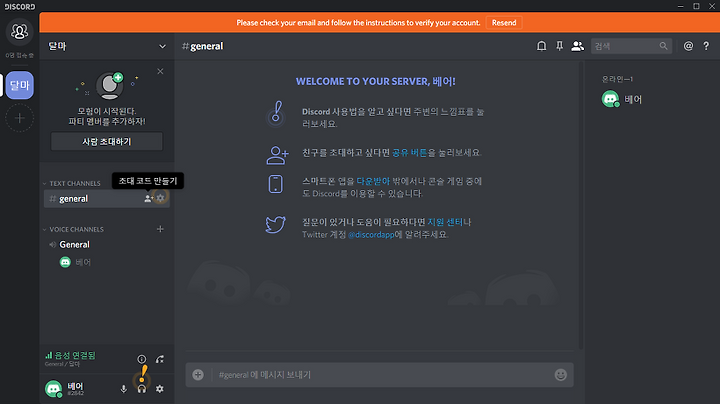Disconnect from voice call icon
The width and height of the screenshot is (720, 404).
coord(160,359)
